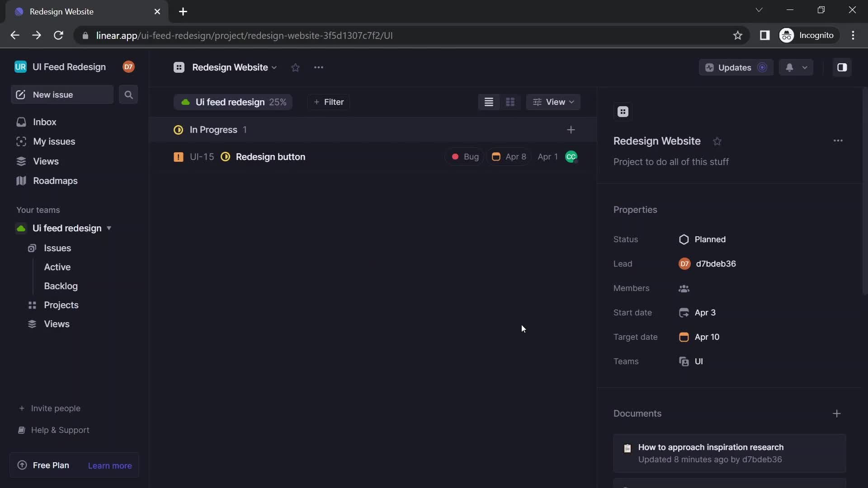Click the In Progress group header
The image size is (868, 488).
click(x=373, y=130)
